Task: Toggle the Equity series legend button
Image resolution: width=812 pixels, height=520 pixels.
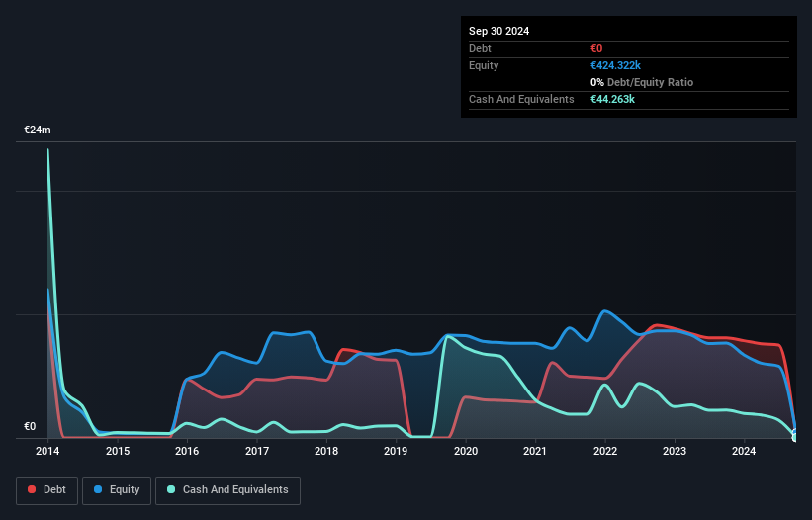Action: (117, 490)
